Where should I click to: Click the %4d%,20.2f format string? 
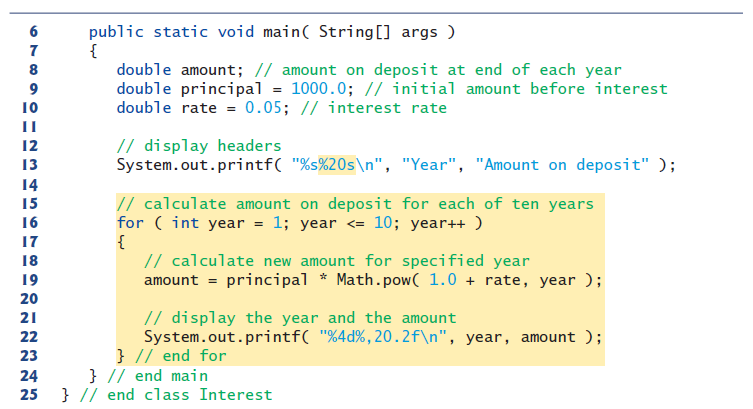tap(383, 337)
